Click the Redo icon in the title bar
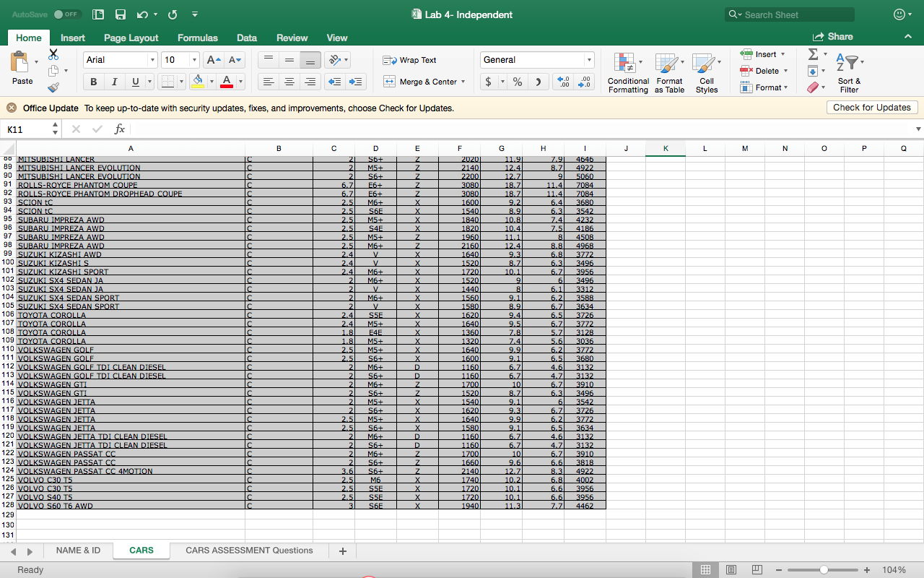924x578 pixels. coord(173,14)
